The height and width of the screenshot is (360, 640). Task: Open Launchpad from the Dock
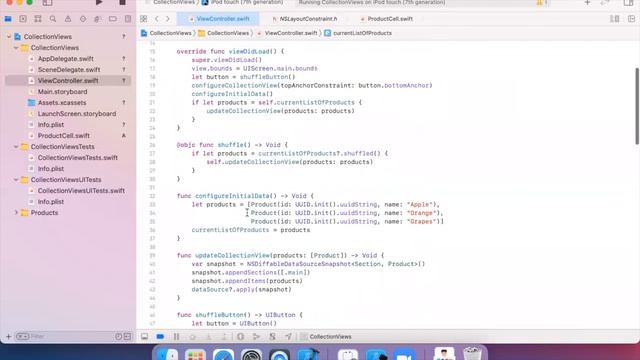click(x=195, y=354)
